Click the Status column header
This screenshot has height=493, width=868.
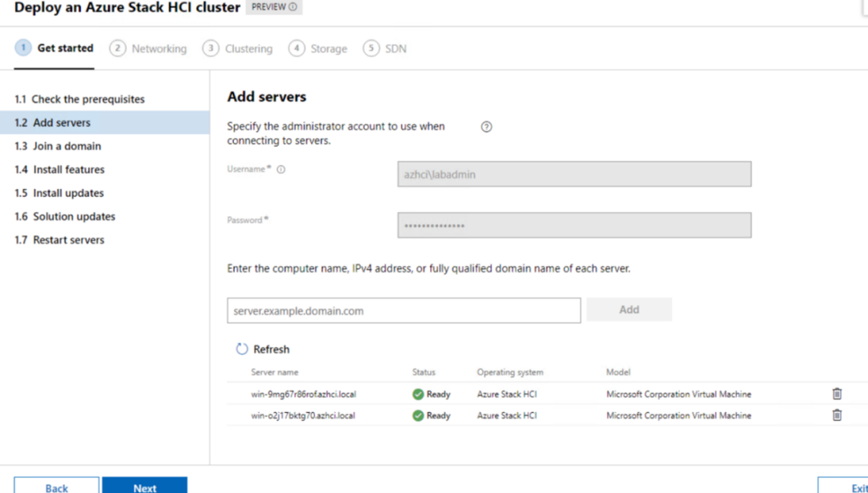(x=424, y=372)
